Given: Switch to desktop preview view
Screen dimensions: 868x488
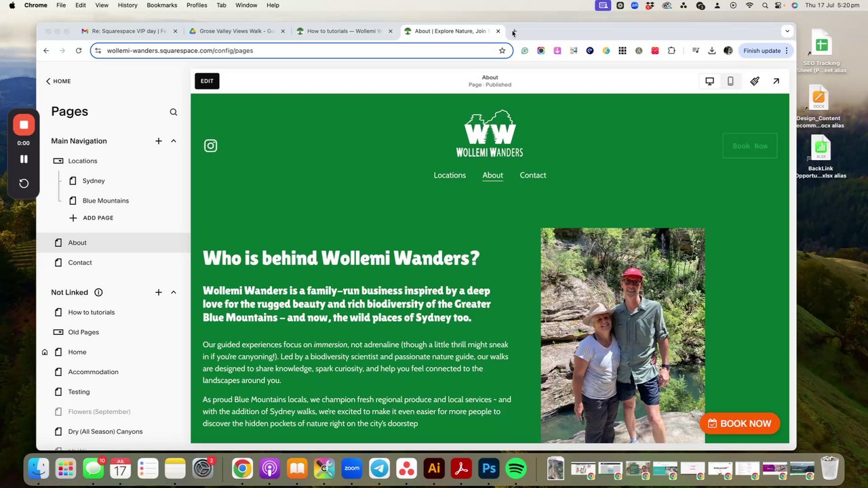Looking at the screenshot, I should [709, 81].
